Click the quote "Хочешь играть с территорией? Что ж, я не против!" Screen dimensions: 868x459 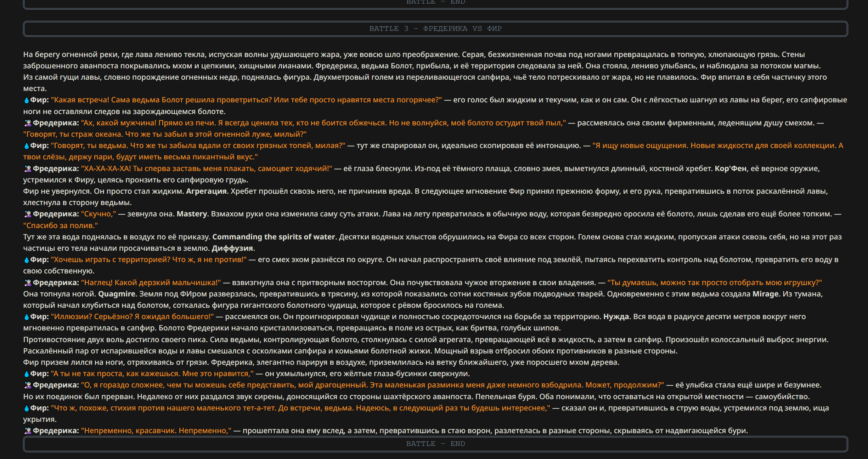149,260
